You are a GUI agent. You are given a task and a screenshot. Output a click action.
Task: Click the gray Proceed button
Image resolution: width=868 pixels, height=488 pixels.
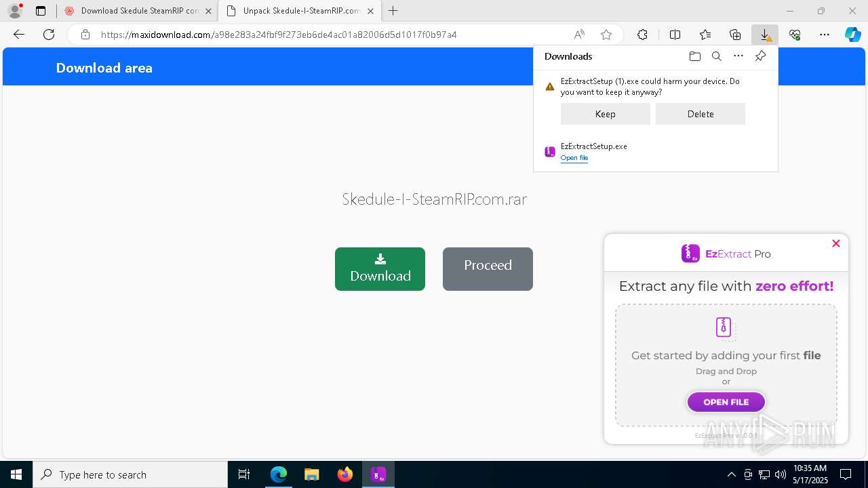(488, 269)
